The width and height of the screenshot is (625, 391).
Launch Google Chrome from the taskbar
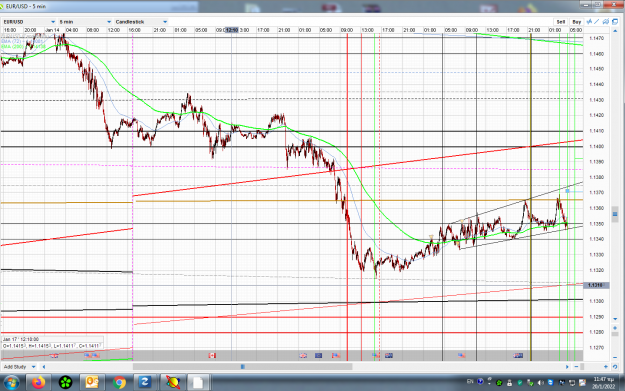pyautogui.click(x=119, y=383)
